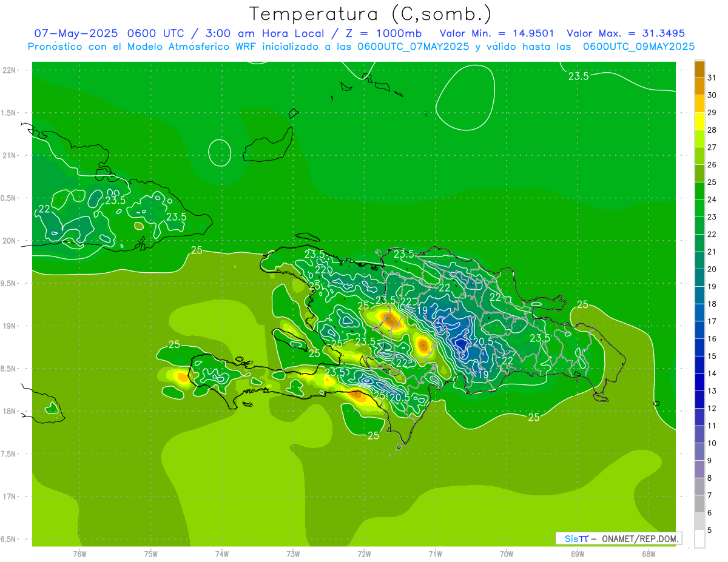728x562 pixels.
Task: Click the '68W' longitude axis label
Action: point(649,554)
